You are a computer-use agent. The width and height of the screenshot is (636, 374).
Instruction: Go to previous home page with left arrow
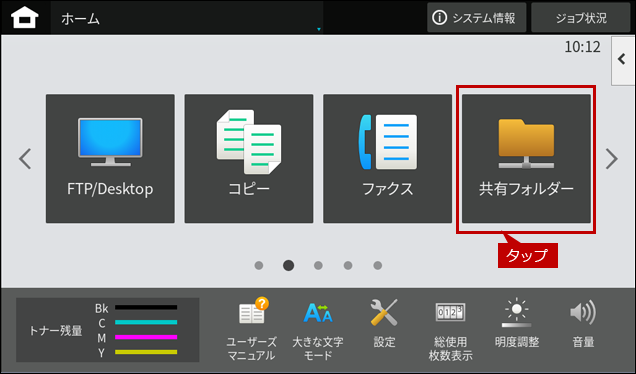point(25,159)
